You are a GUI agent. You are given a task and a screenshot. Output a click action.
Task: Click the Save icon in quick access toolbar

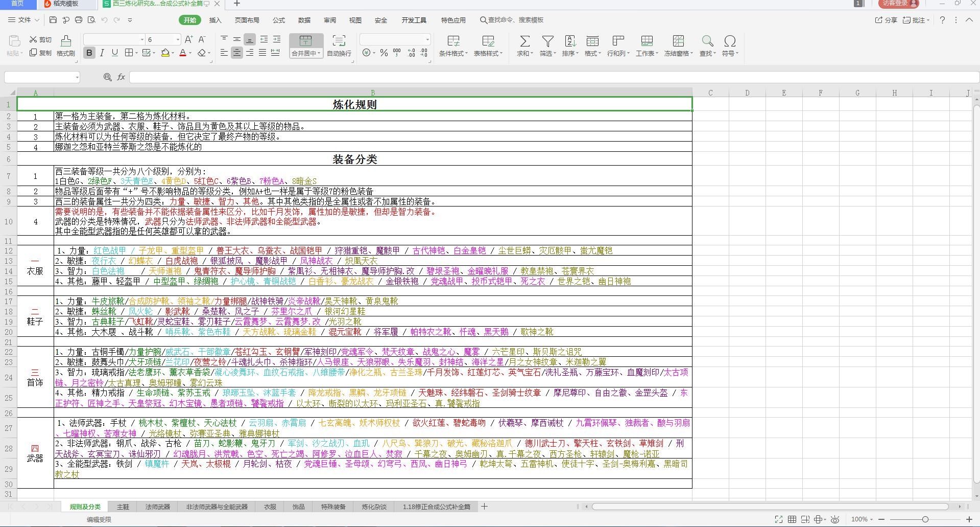pos(53,20)
